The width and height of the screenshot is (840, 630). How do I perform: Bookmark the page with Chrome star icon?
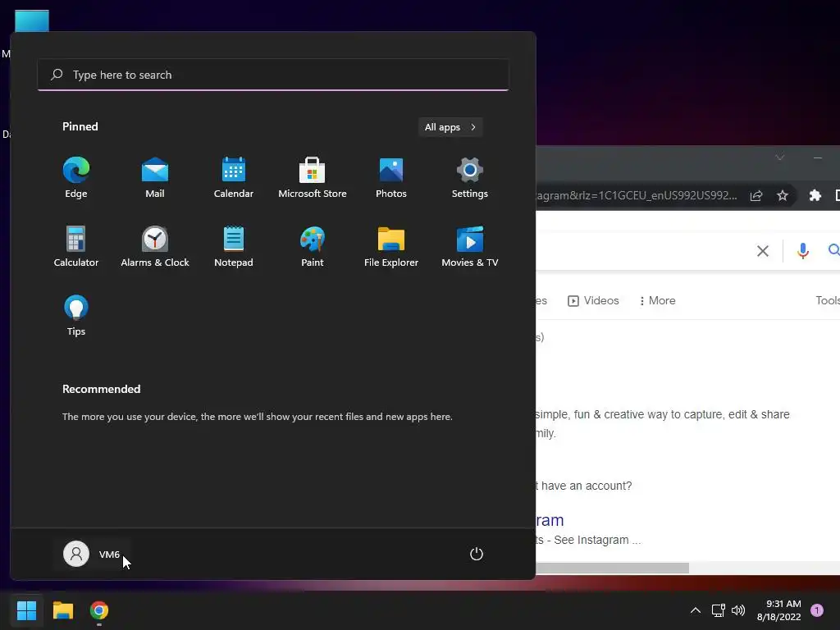(x=783, y=195)
